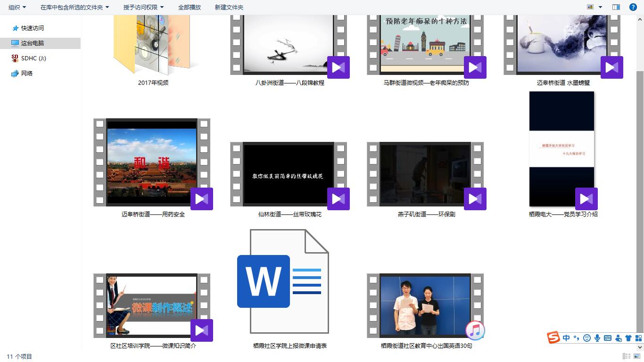
Task: Open the view options dropdown arrow
Action: point(600,7)
